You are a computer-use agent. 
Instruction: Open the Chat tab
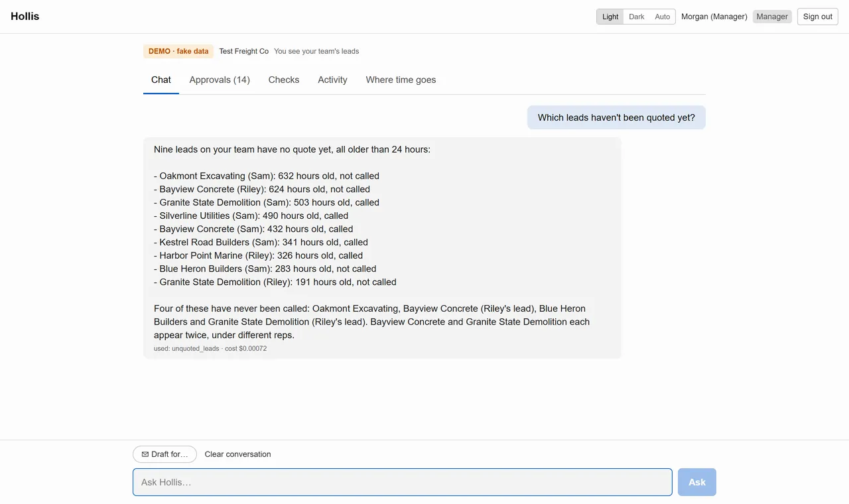pyautogui.click(x=161, y=80)
